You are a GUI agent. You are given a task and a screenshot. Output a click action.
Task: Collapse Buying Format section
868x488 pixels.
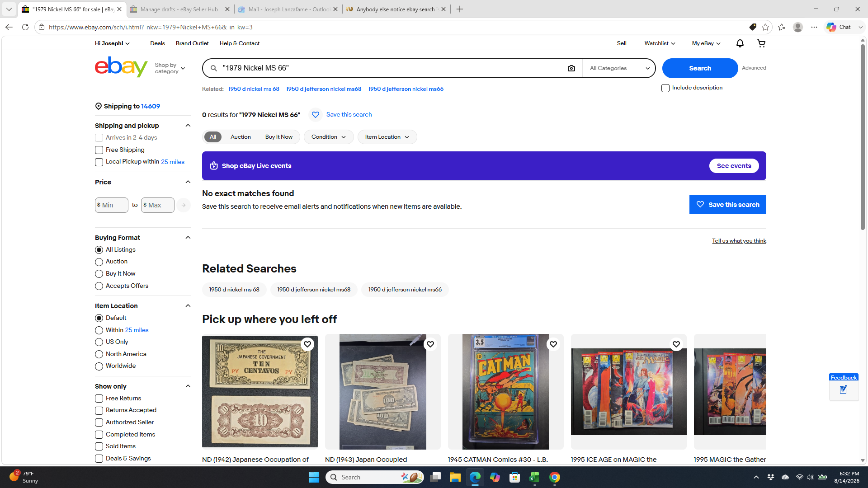click(x=188, y=238)
